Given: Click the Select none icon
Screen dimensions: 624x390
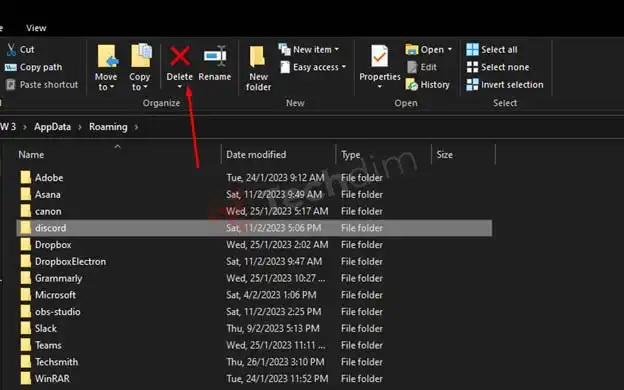Looking at the screenshot, I should point(472,67).
